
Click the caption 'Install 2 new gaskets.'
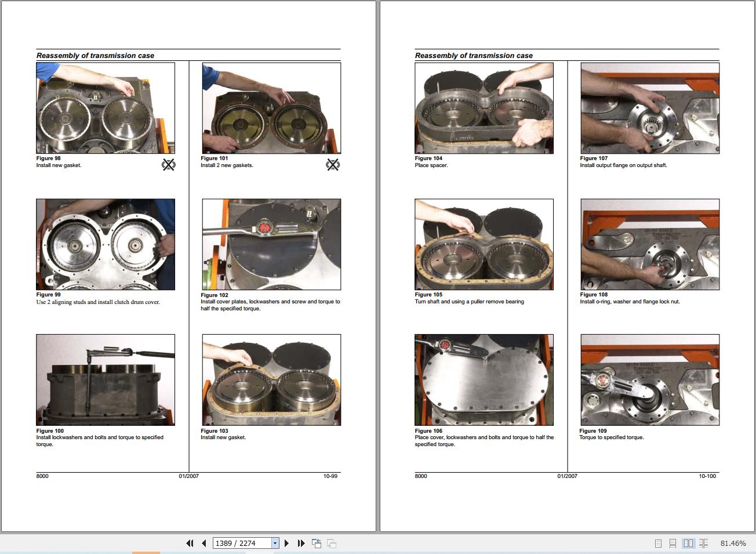click(x=227, y=165)
